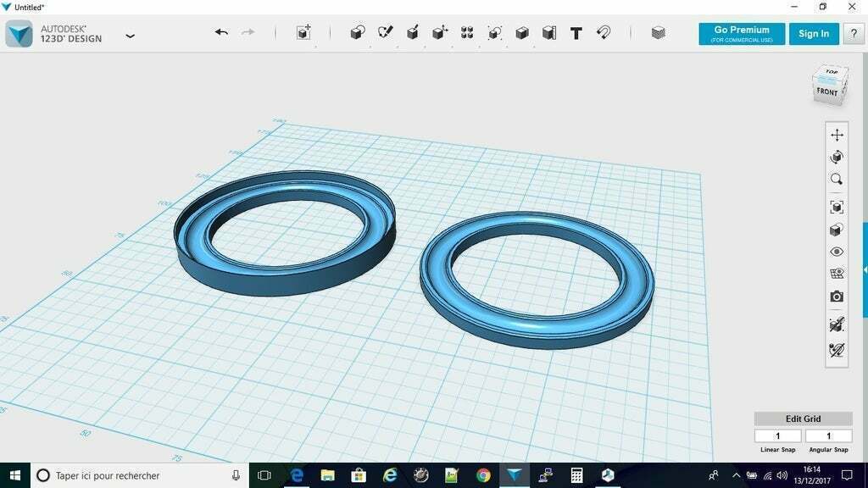Click the Wi-Fi network tray icon
The image size is (868, 488).
point(767,475)
